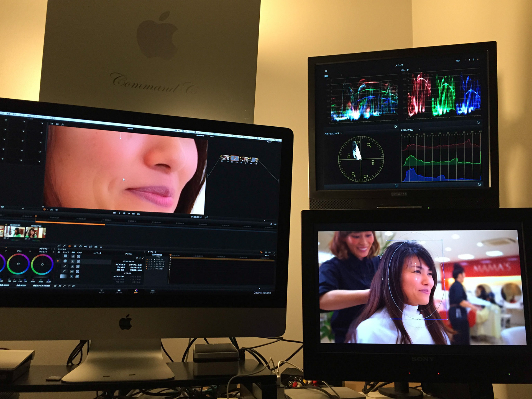Select the gradient Power Window shape

pos(64,276)
